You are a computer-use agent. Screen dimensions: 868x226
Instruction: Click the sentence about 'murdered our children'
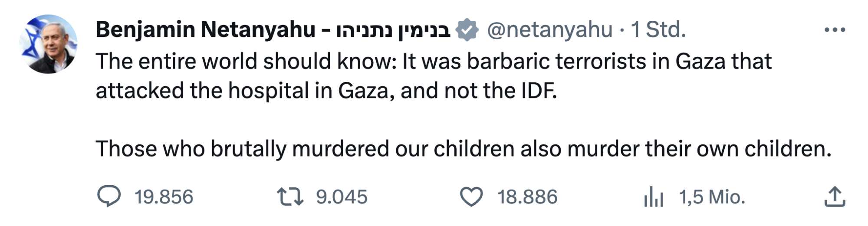[463, 149]
